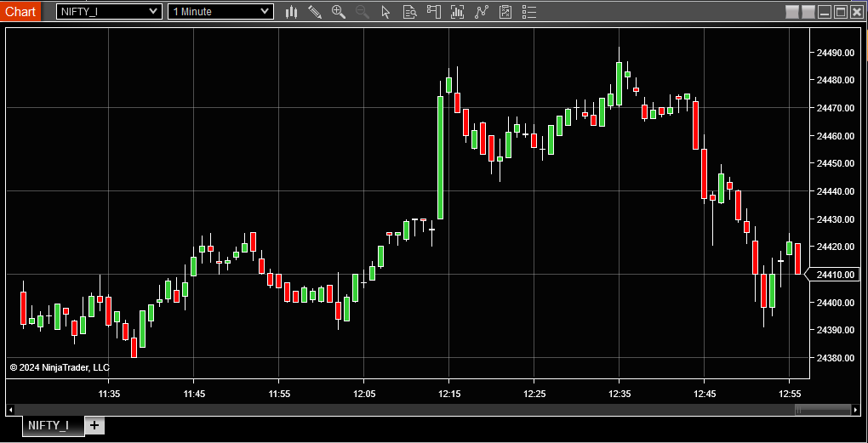Click the 11:35 time axis label
Screen dimensions: 868x443
coord(109,395)
